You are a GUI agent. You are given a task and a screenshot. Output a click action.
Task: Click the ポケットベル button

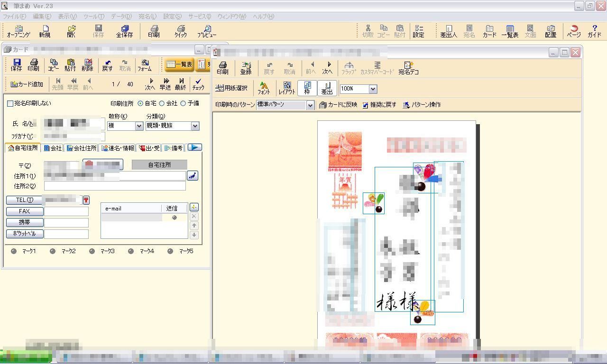tap(24, 234)
